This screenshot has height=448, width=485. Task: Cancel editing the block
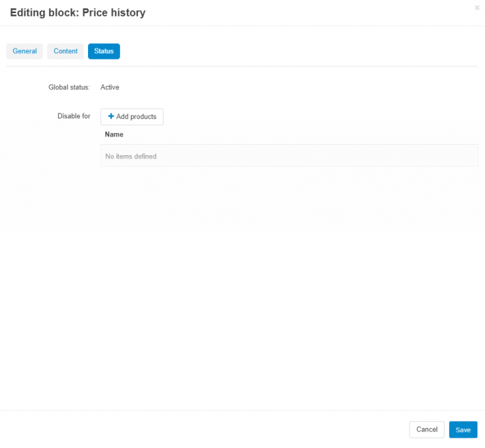click(x=427, y=430)
